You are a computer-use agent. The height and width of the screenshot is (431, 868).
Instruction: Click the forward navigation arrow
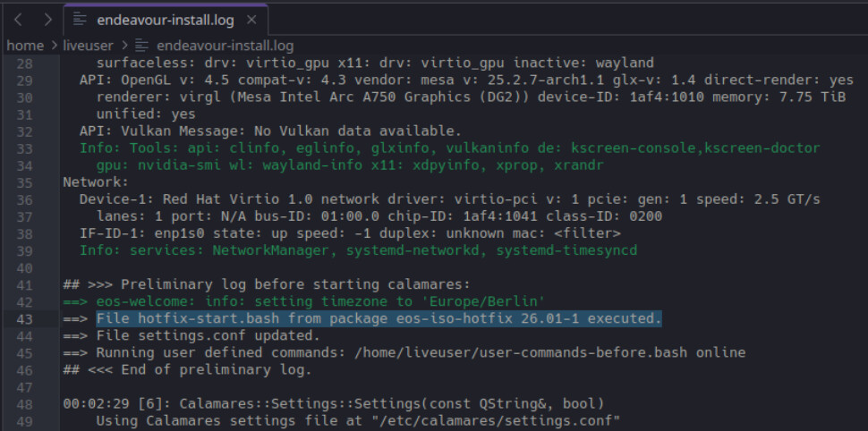click(x=47, y=19)
